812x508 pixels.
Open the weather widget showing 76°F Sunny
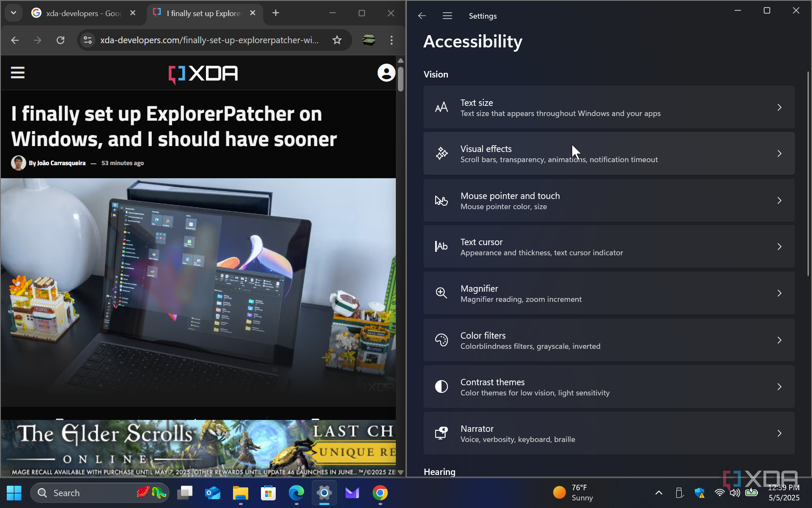[573, 493]
